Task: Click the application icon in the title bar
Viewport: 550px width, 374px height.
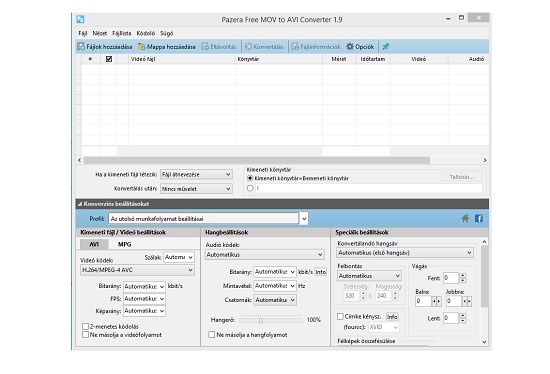Action: pos(80,19)
